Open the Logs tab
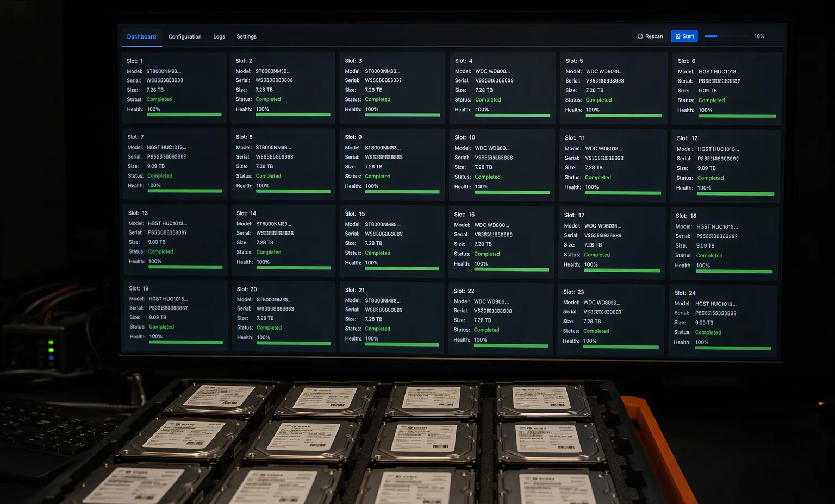Viewport: 835px width, 504px height. [x=219, y=37]
